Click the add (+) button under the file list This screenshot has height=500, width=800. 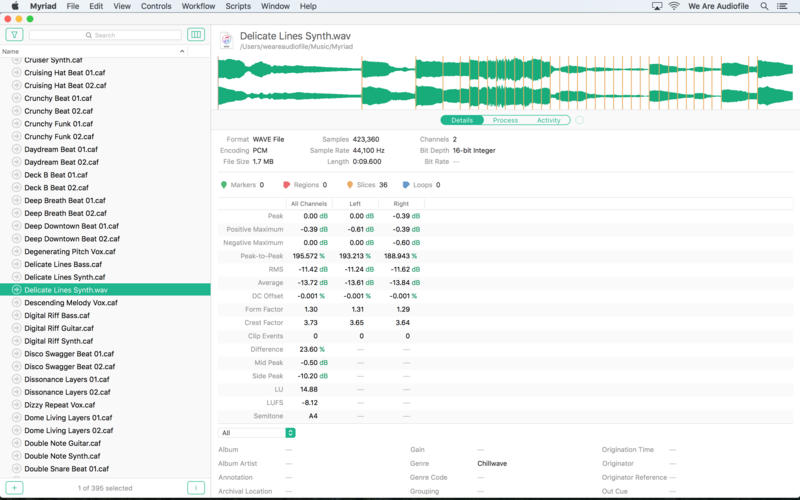[x=14, y=488]
